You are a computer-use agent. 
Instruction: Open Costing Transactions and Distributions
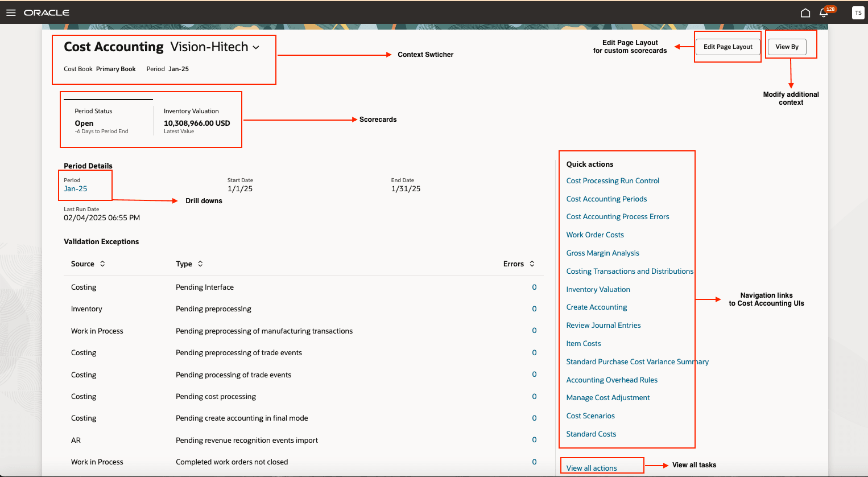coord(630,271)
